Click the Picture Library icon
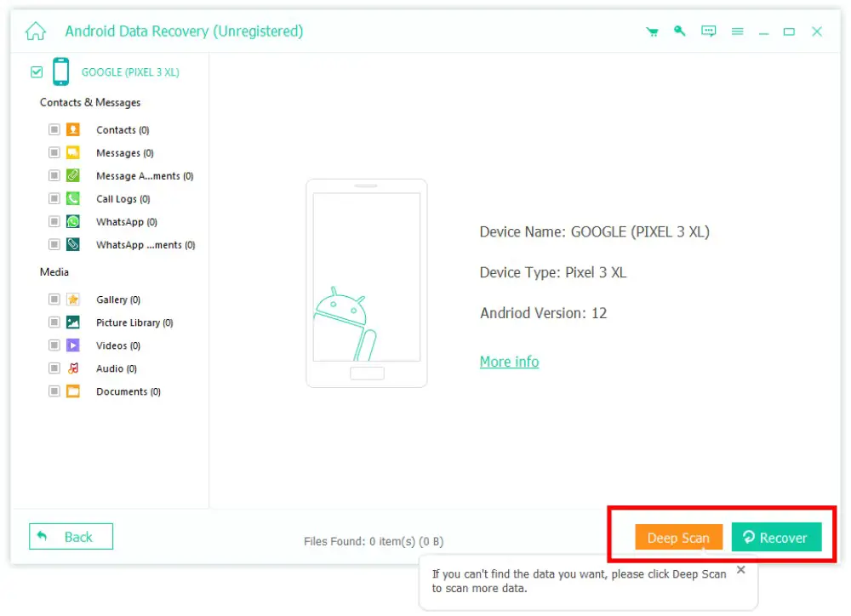This screenshot has height=616, width=851. 72,322
